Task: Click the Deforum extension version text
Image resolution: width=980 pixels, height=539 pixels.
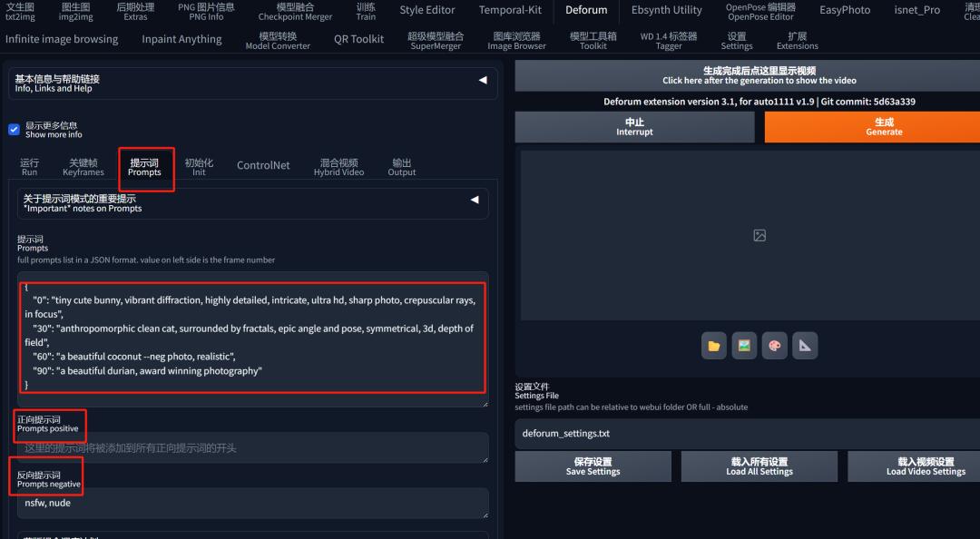Action: pyautogui.click(x=759, y=102)
